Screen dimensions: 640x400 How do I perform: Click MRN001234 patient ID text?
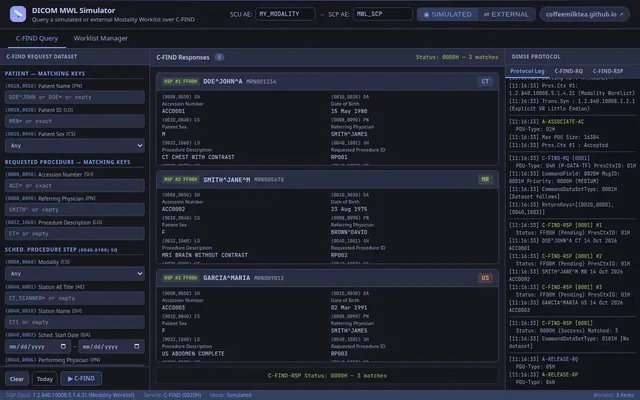coord(261,82)
